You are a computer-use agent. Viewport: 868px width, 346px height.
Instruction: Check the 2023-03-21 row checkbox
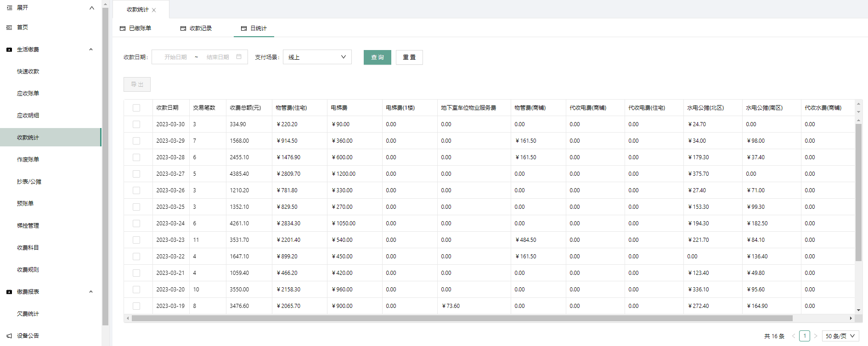(136, 273)
